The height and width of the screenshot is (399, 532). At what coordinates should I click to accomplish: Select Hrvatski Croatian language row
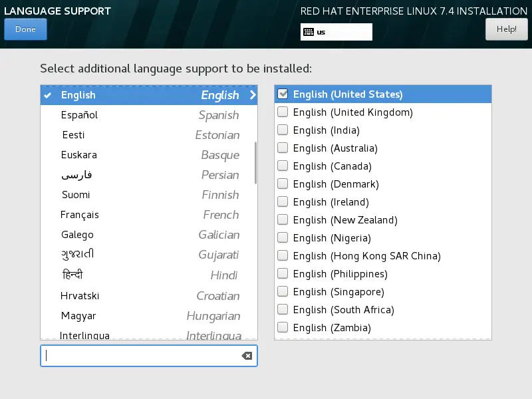(149, 296)
